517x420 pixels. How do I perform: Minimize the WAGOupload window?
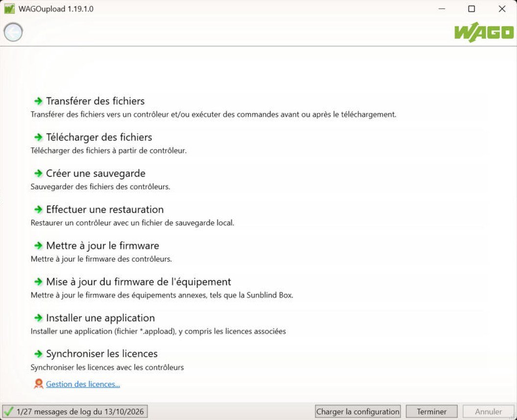pos(442,9)
